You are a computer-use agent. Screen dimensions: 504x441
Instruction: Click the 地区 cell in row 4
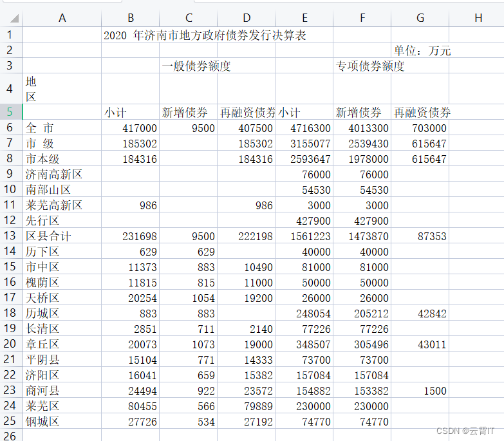(62, 89)
